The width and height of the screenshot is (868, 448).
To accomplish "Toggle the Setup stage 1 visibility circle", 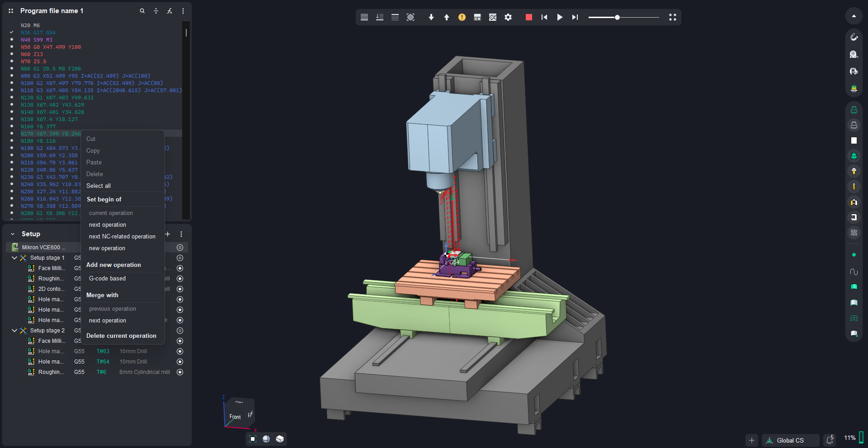I will (x=180, y=258).
